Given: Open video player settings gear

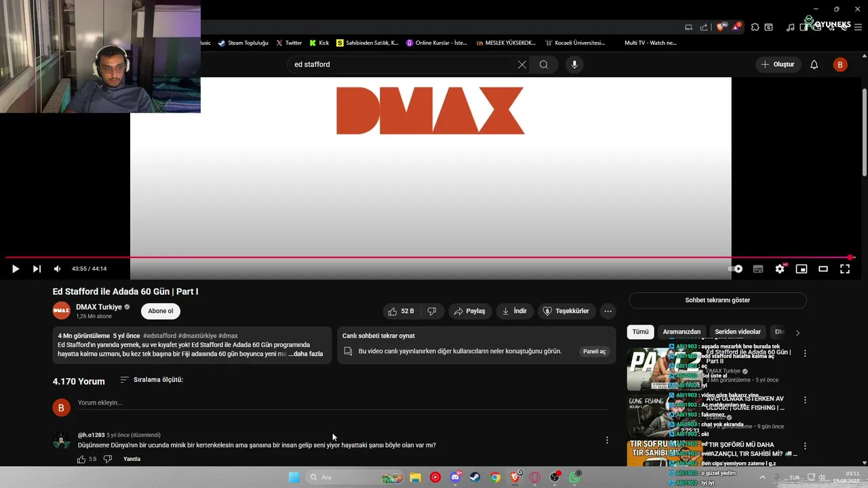Looking at the screenshot, I should 780,269.
